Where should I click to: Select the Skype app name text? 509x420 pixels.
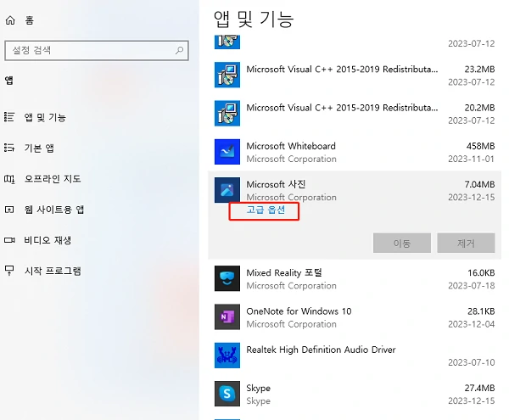coord(258,389)
